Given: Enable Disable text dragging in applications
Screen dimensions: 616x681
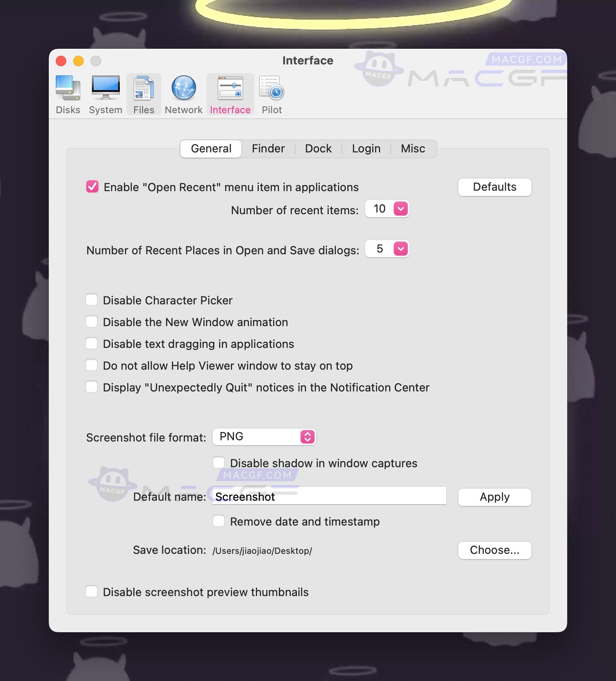Looking at the screenshot, I should coord(91,343).
